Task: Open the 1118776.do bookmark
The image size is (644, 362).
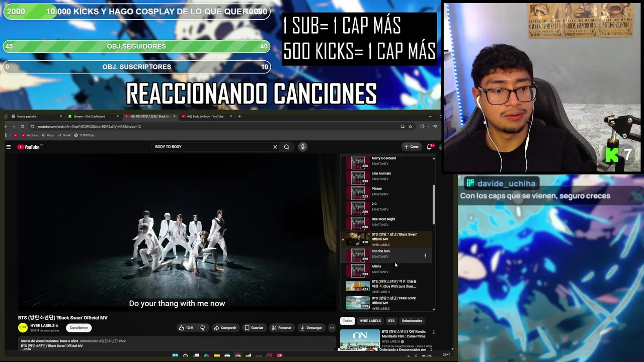Action: point(85,135)
